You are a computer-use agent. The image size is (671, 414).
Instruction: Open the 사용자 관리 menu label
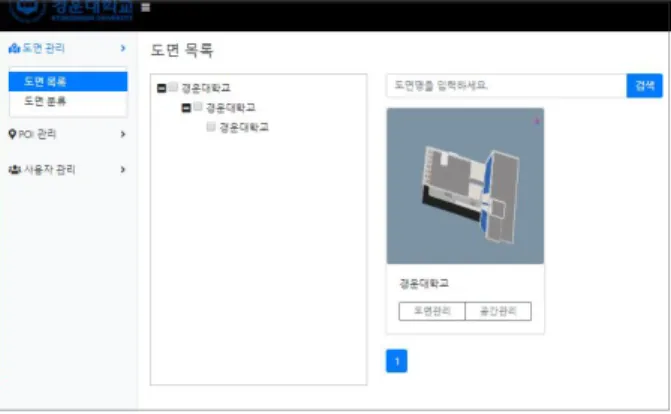[x=50, y=170]
